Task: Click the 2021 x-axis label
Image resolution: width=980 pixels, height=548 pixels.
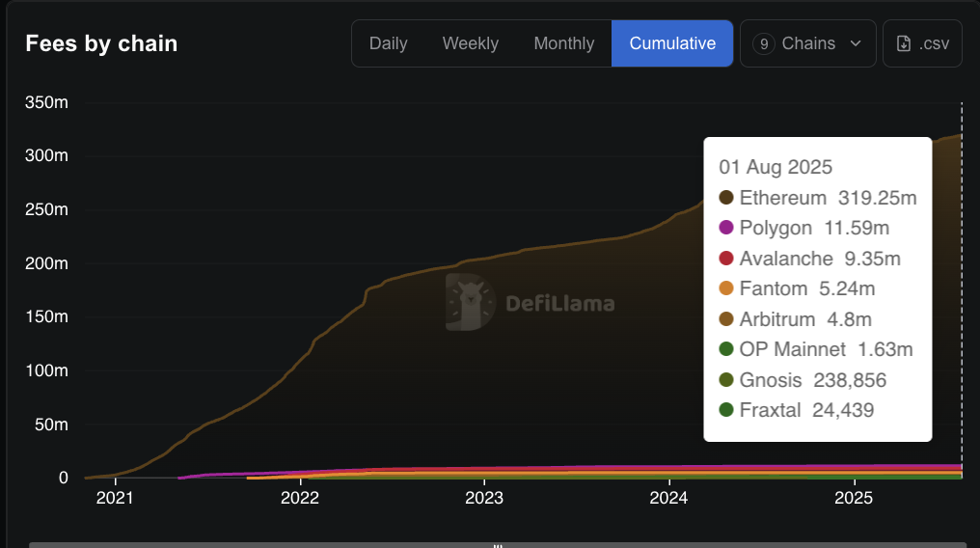Action: 115,498
